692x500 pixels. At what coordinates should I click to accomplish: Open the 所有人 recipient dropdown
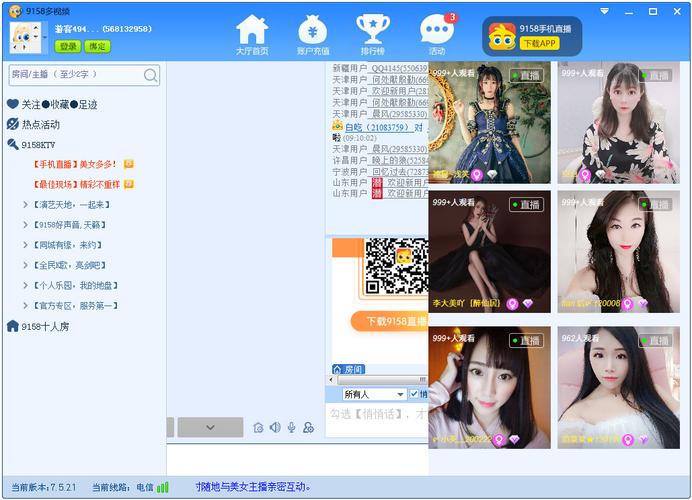pyautogui.click(x=374, y=394)
